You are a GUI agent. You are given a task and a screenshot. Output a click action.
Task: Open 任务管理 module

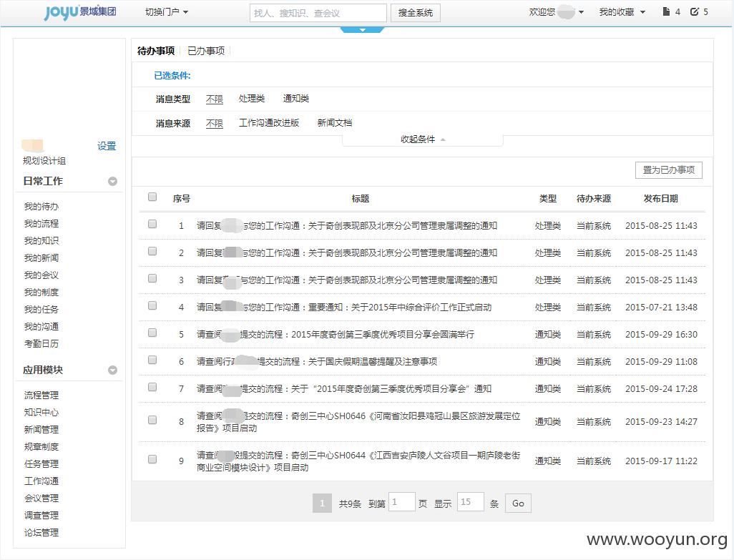[41, 463]
